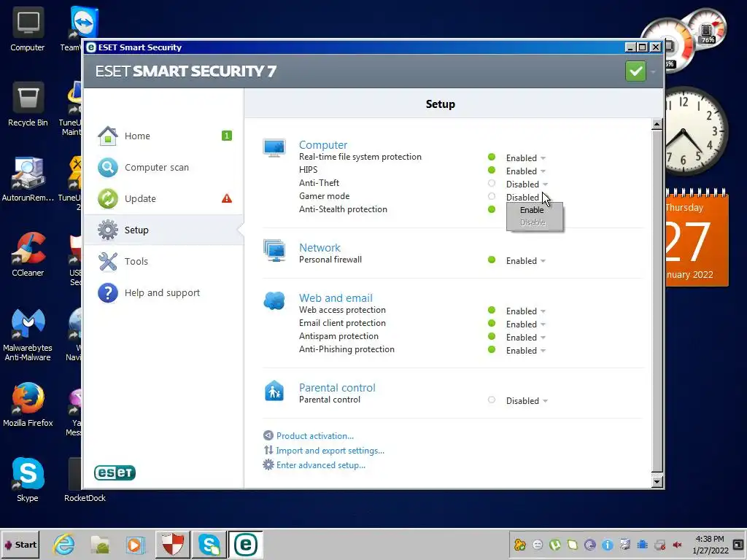
Task: Open Recycle Bin desktop icon
Action: pyautogui.click(x=28, y=104)
